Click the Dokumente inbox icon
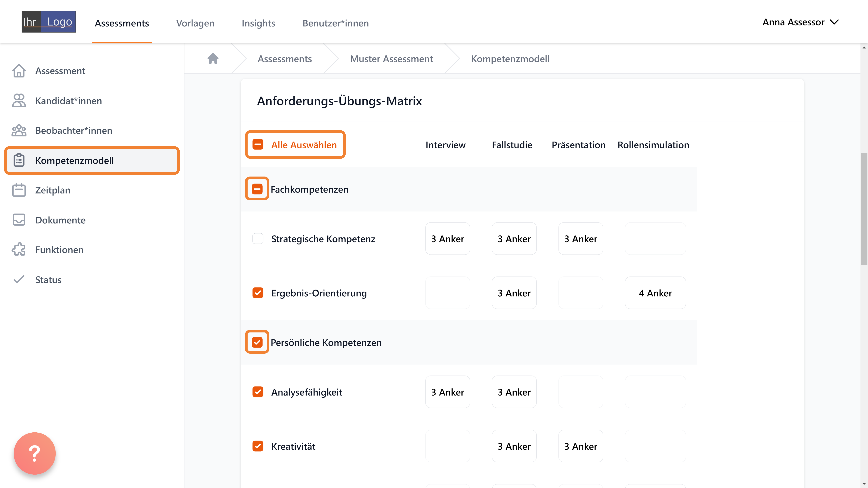Image resolution: width=868 pixels, height=488 pixels. [19, 220]
